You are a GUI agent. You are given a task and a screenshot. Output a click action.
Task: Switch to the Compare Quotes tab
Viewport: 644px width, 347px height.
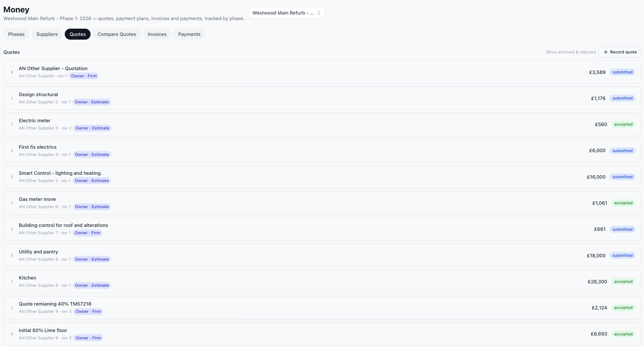[117, 34]
